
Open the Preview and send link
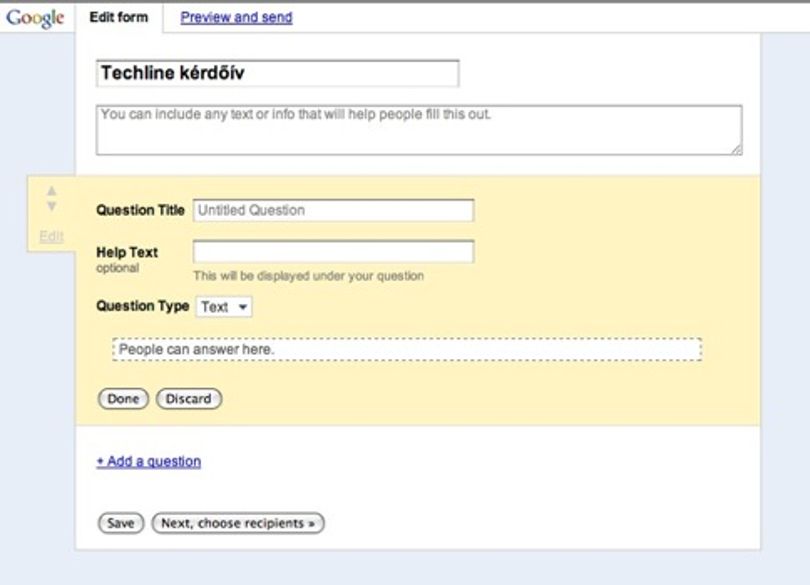coord(236,18)
